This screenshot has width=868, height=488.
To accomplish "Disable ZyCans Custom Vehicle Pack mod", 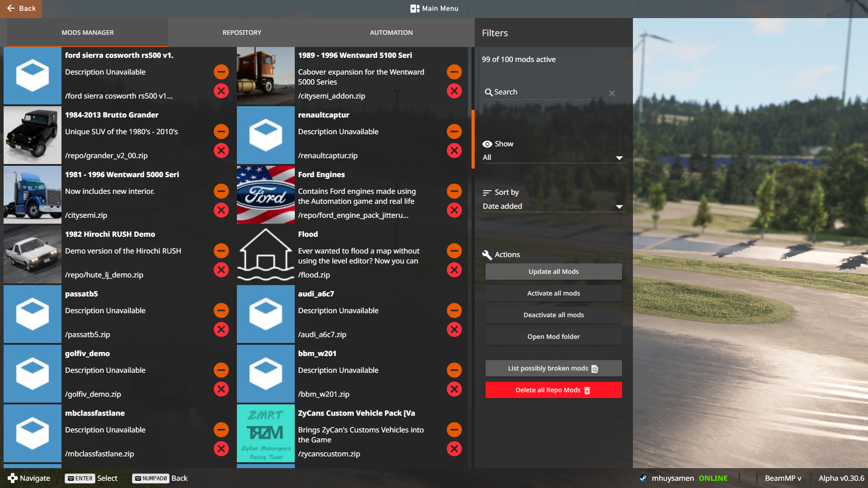I will coord(454,430).
